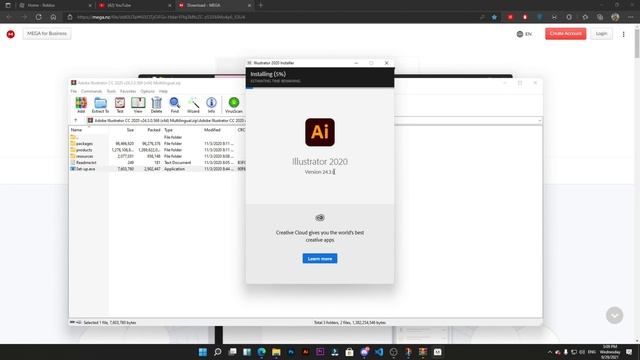Switch to the YouTube browser tab
The image size is (640, 360).
[x=135, y=5]
